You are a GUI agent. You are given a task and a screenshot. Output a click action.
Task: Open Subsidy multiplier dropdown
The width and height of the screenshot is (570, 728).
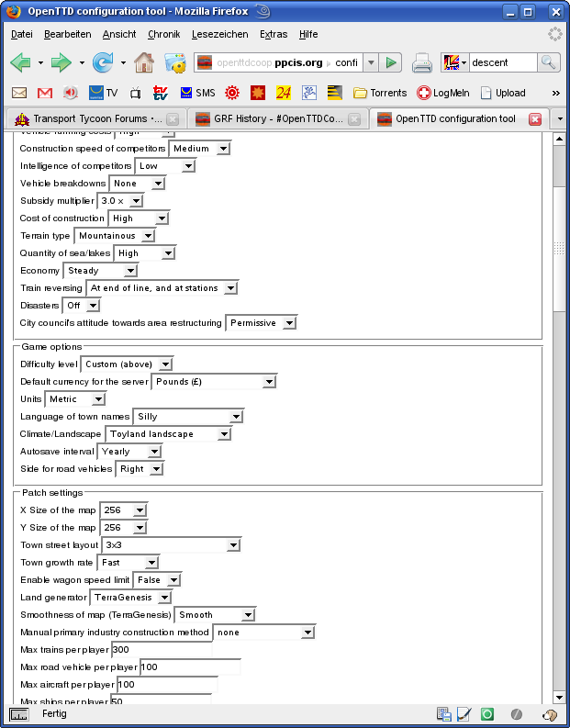[x=119, y=201]
